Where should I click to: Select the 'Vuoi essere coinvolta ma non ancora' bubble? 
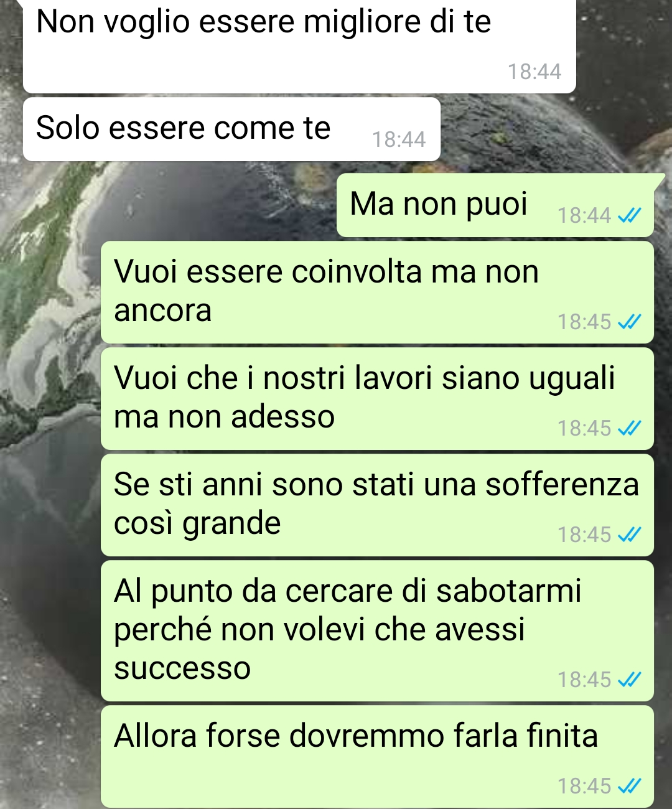(x=377, y=292)
